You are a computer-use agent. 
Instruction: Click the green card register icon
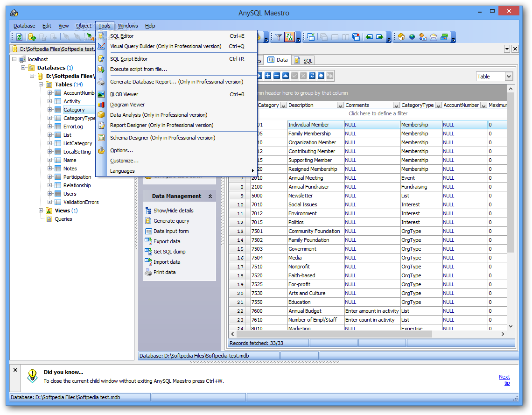(x=444, y=37)
